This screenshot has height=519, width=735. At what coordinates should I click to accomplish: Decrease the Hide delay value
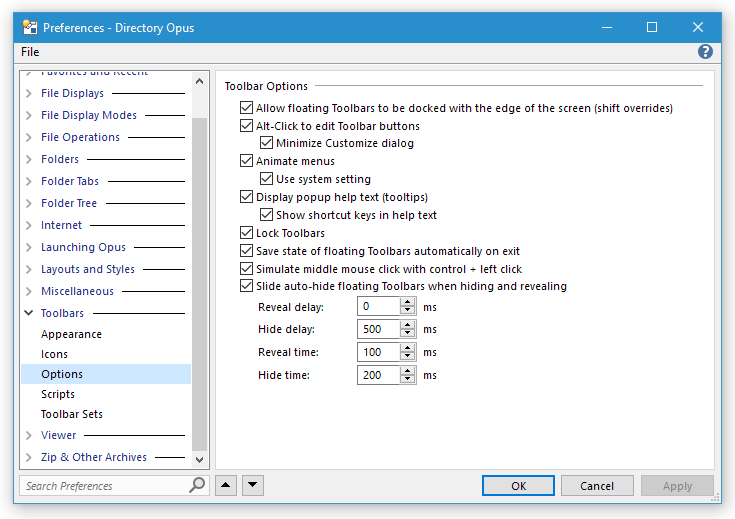pyautogui.click(x=408, y=333)
